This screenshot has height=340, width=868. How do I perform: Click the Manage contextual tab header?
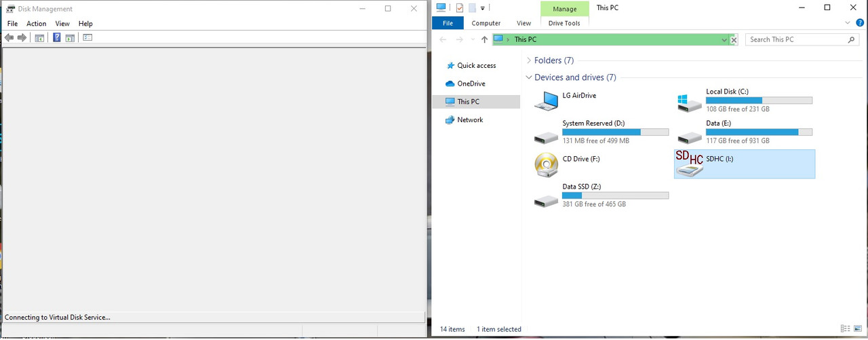click(x=565, y=9)
